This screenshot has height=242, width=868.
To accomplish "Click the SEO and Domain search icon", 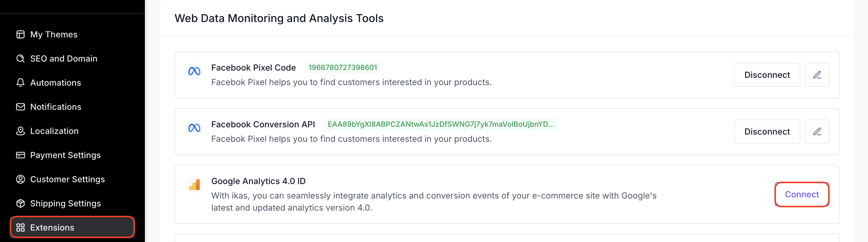I will click(x=21, y=59).
